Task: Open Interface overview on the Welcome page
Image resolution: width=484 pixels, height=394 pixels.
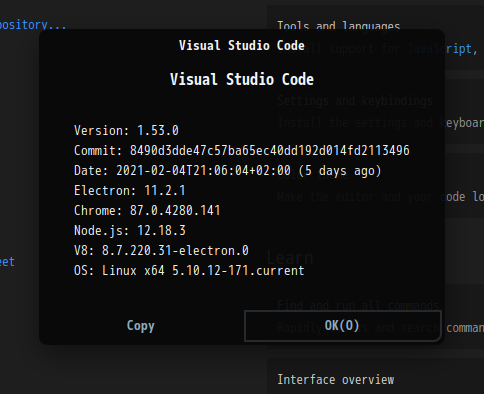Action: pyautogui.click(x=336, y=380)
